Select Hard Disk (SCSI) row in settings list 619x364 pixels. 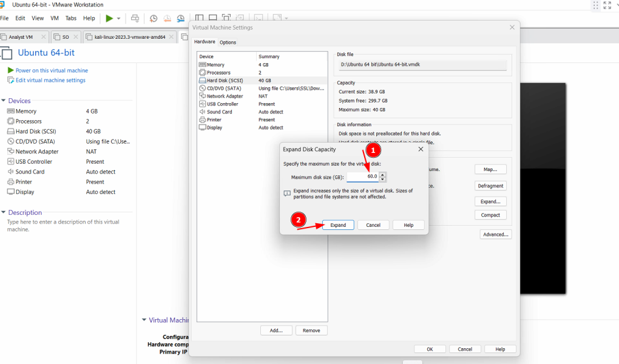262,81
